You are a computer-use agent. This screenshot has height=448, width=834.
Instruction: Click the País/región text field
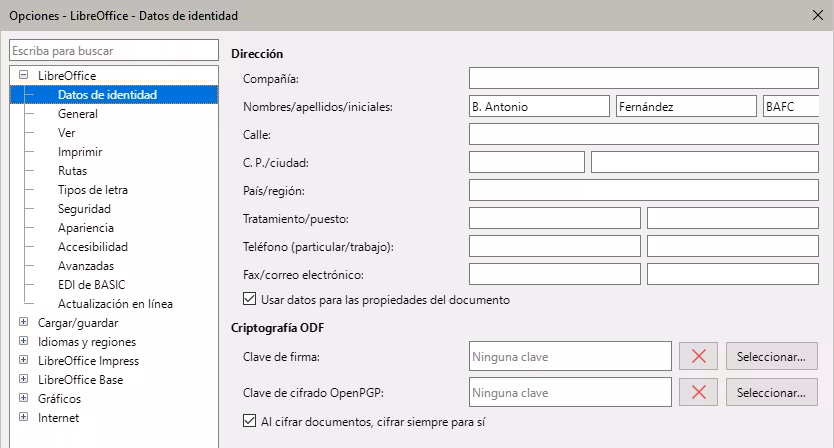pyautogui.click(x=644, y=190)
